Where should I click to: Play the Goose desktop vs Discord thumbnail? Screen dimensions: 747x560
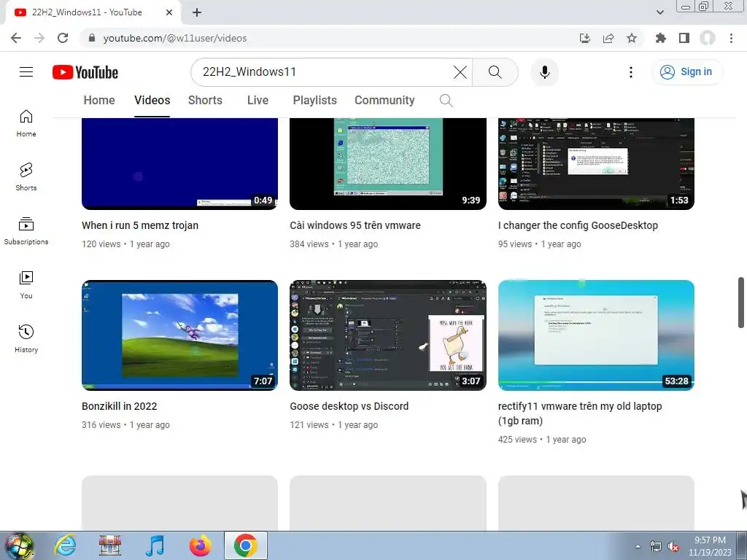point(388,335)
